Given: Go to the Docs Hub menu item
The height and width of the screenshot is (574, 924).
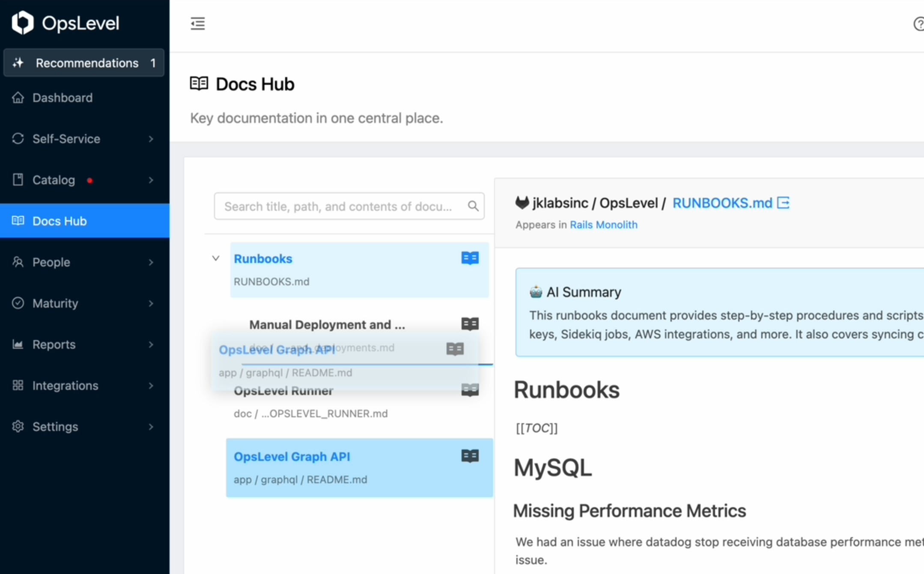Looking at the screenshot, I should pos(60,221).
